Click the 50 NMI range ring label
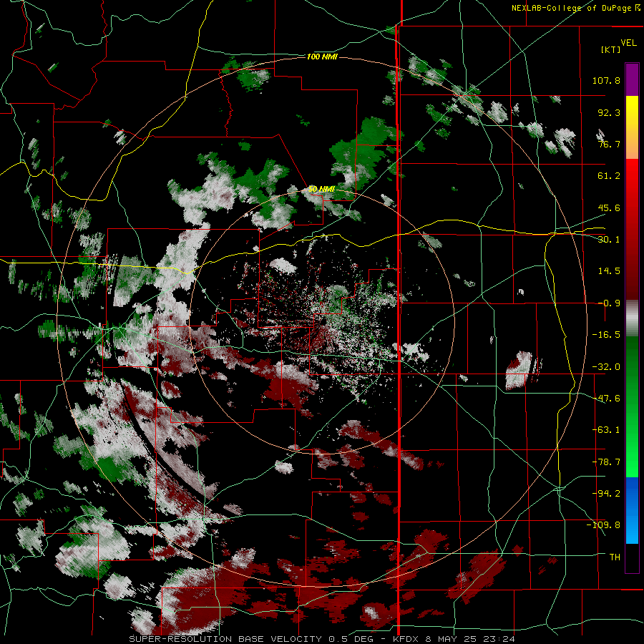The height and width of the screenshot is (644, 644). coord(321,190)
